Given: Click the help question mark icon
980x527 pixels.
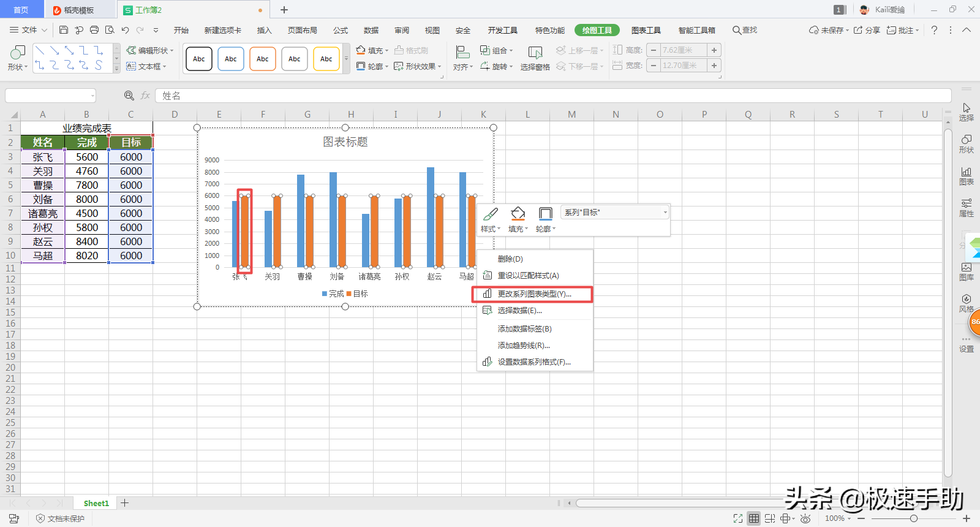Looking at the screenshot, I should [x=934, y=30].
